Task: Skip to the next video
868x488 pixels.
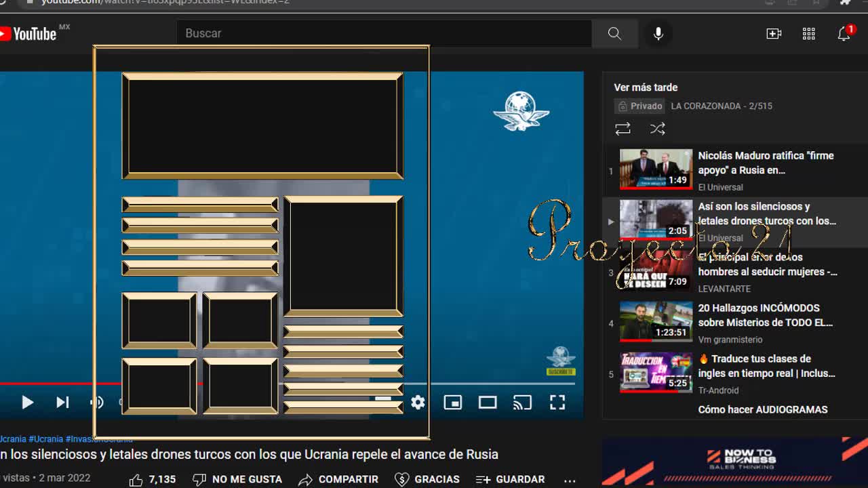Action: 62,403
